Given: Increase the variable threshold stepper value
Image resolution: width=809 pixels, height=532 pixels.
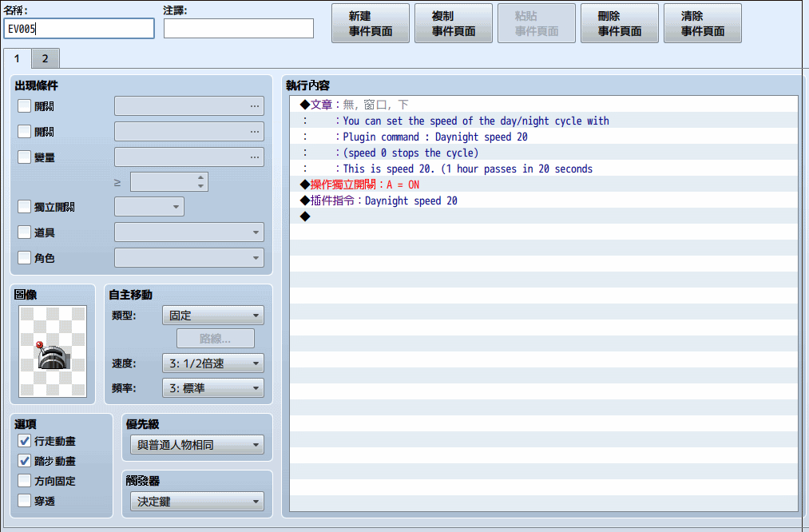Looking at the screenshot, I should click(200, 177).
